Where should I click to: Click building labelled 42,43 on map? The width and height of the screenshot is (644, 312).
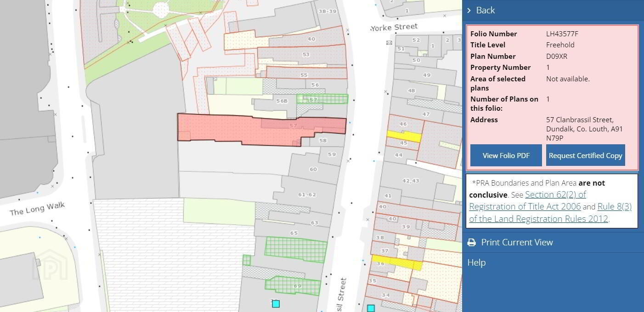coord(410,181)
